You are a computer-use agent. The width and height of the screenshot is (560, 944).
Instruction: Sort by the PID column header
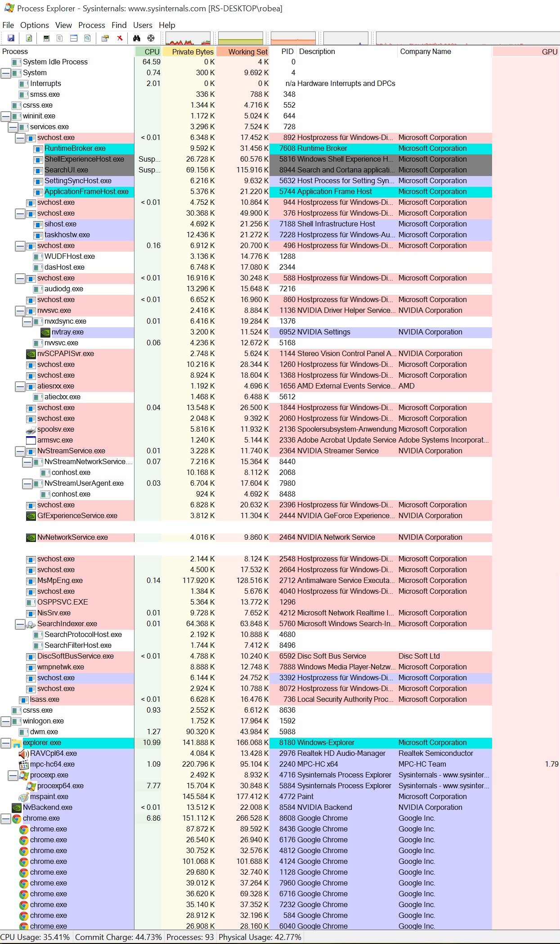point(283,52)
